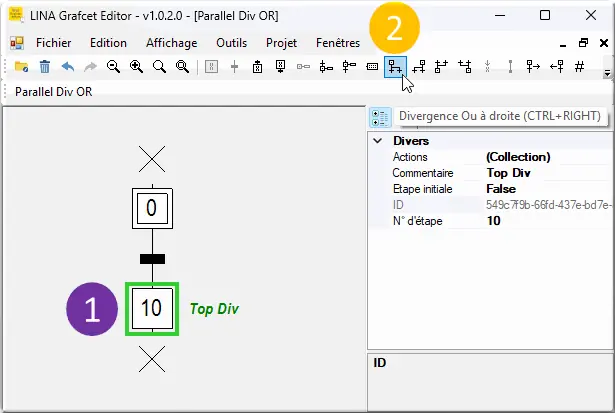615x413 pixels.
Task: Click the zoom-to-fit magnifier icon
Action: coord(182,67)
